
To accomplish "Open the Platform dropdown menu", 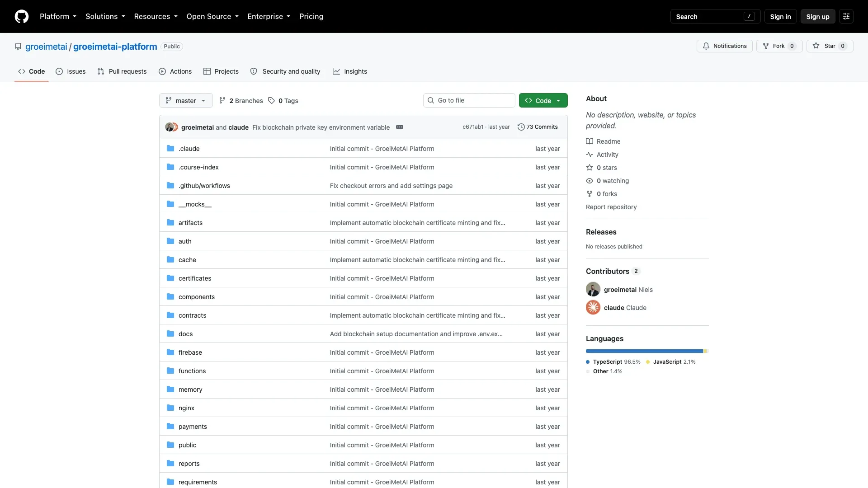I will coord(58,16).
